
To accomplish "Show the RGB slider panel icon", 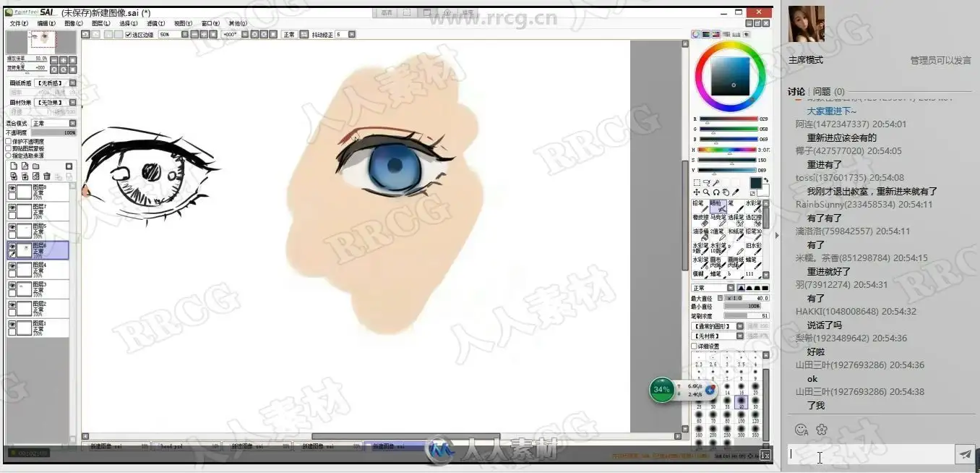I will 705,34.
